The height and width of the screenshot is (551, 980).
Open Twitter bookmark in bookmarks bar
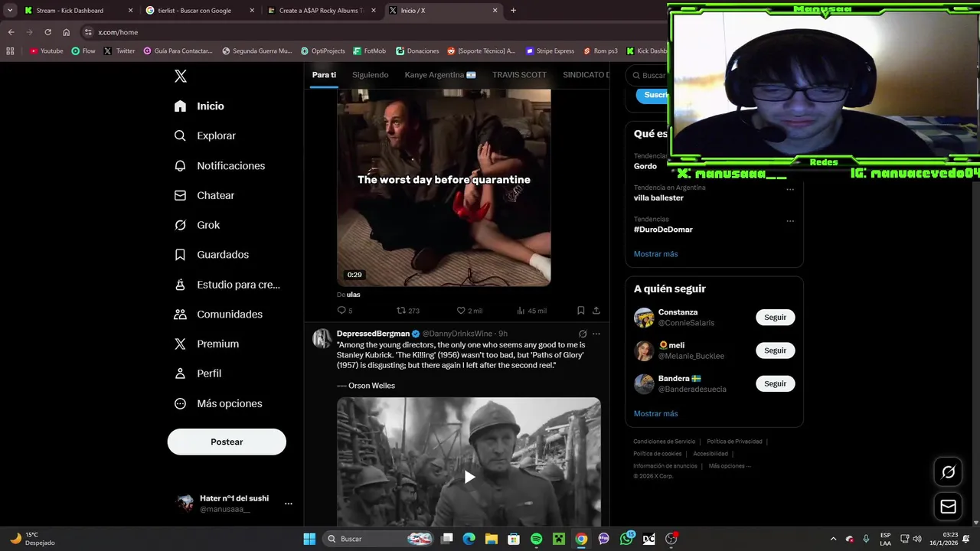click(119, 51)
